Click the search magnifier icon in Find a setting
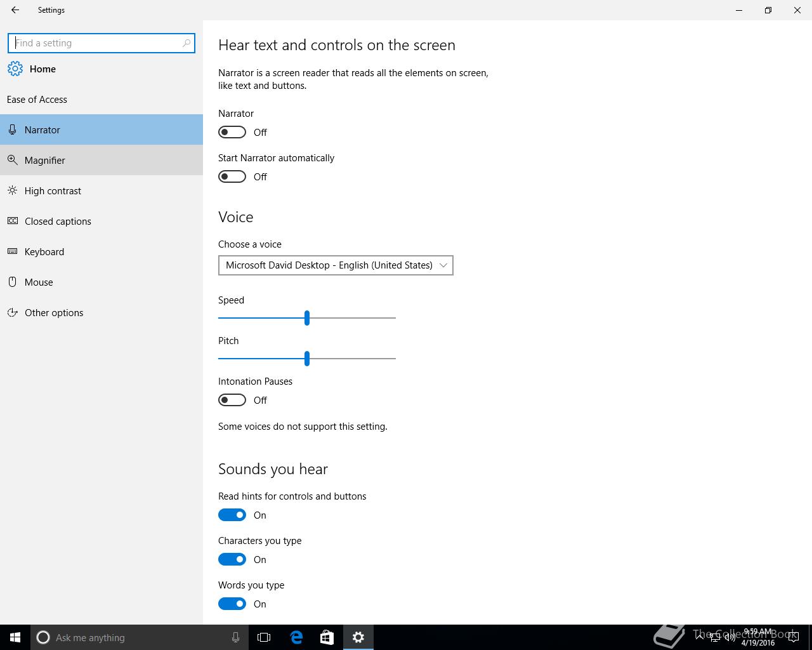Screen dimensions: 812x650 [186, 43]
